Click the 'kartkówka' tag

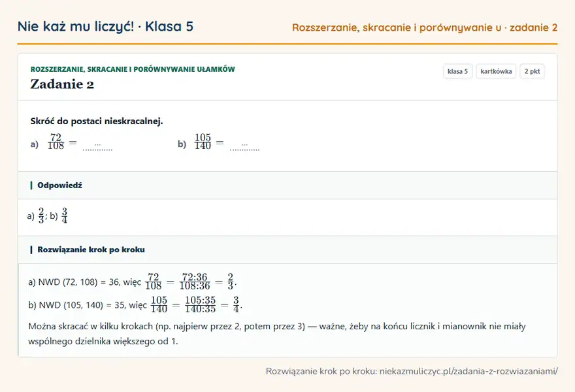[x=496, y=71]
